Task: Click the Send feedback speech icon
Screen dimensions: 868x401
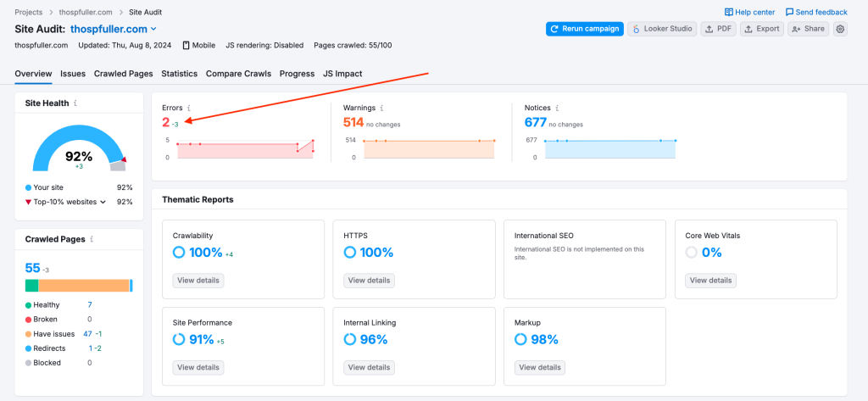Action: coord(789,12)
